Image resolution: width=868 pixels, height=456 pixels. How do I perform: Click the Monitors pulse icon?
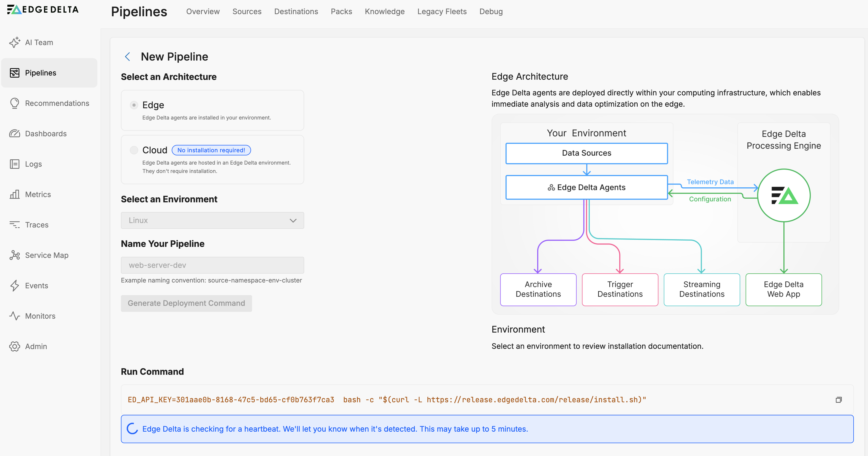click(x=14, y=316)
